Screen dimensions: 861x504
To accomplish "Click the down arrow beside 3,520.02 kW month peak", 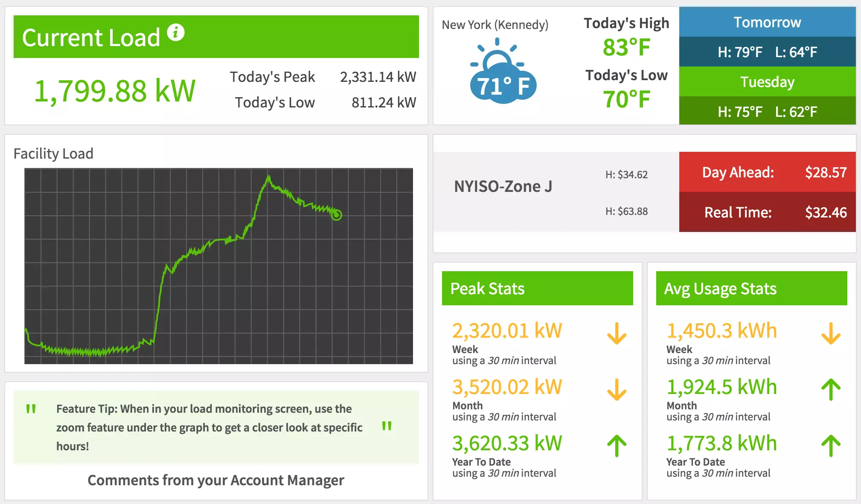I will 617,390.
